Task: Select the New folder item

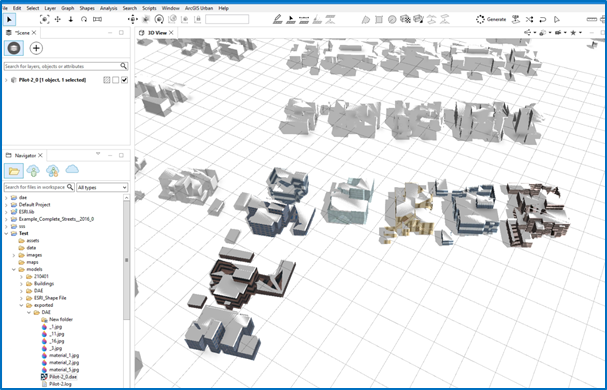Action: click(57, 320)
